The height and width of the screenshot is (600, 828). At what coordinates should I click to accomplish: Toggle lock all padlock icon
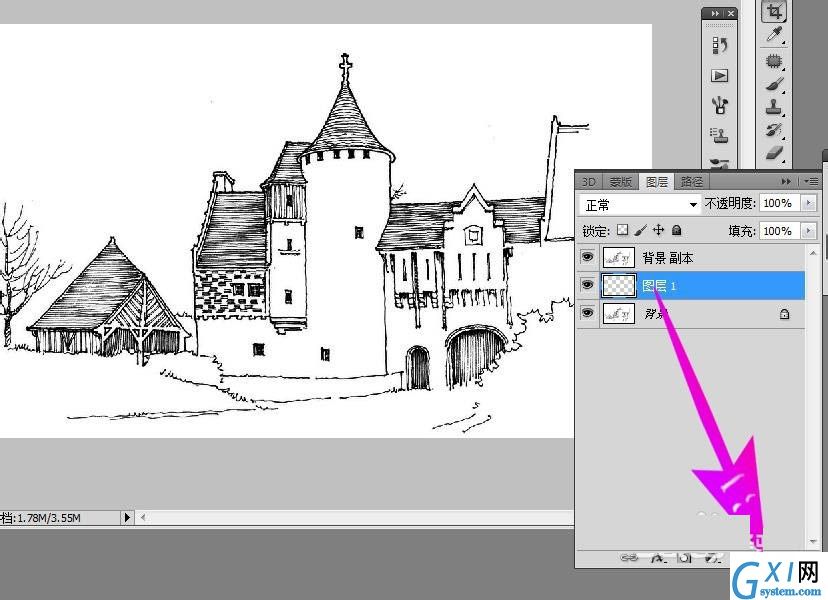coord(676,230)
